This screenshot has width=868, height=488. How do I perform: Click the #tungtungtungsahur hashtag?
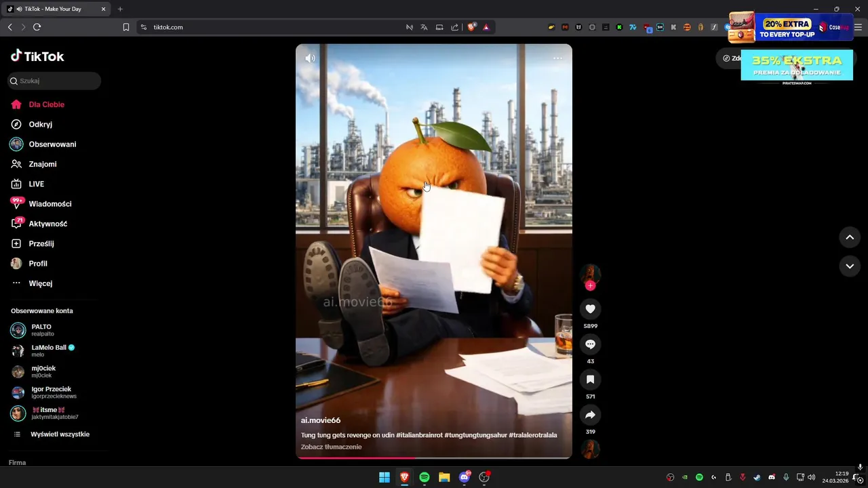pos(475,435)
